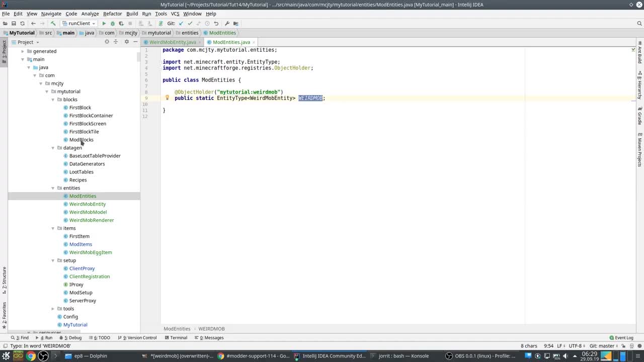Click the Git commit checkmark icon
The width and height of the screenshot is (644, 362).
coord(190,24)
